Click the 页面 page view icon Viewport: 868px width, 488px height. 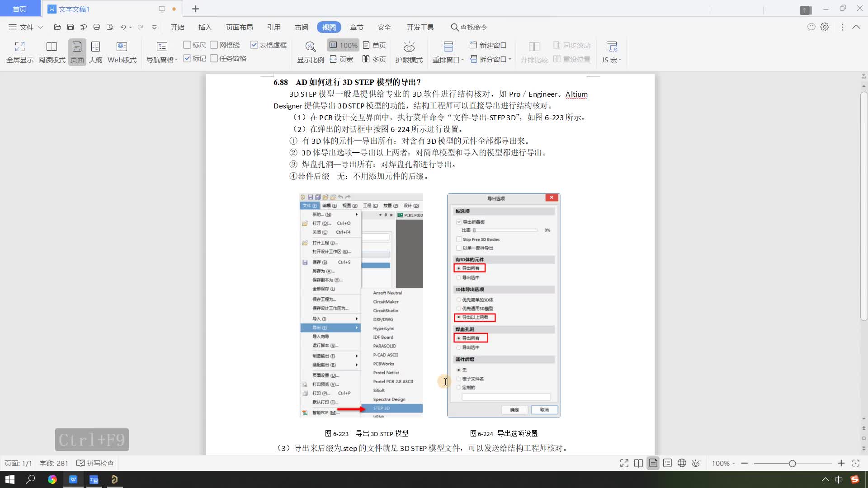77,52
